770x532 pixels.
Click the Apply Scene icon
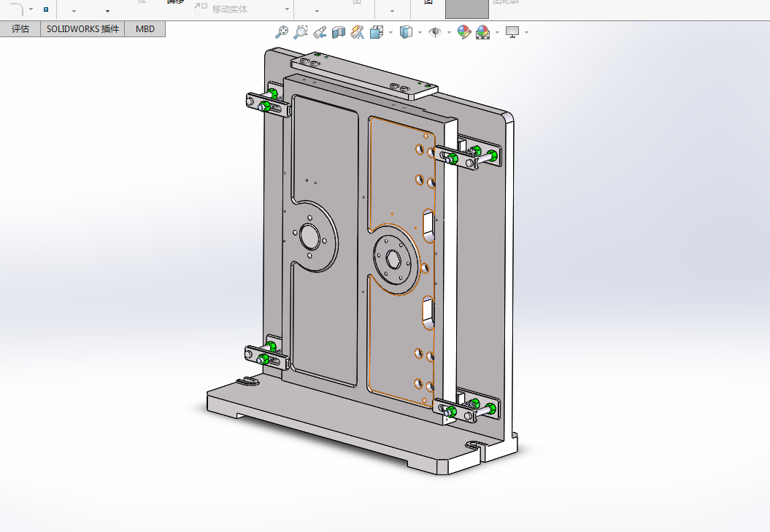coord(482,32)
